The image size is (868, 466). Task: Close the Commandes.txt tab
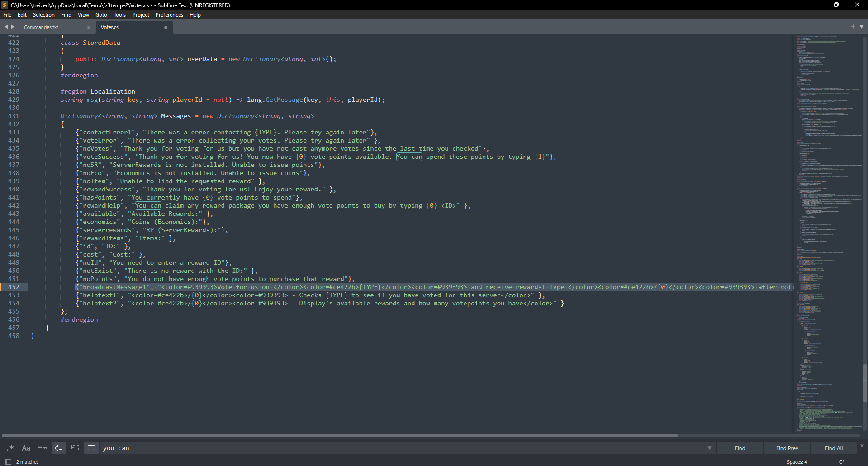tap(89, 27)
